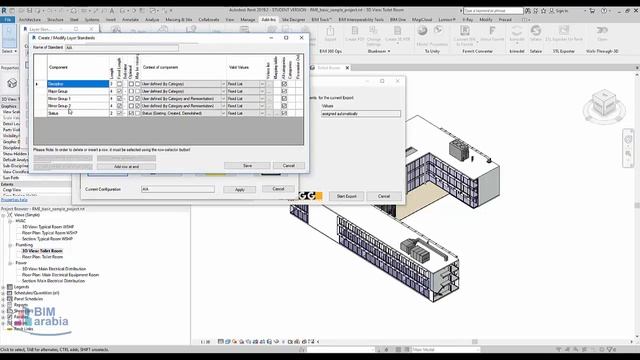640x360 pixels.
Task: Click the Start Export button
Action: (x=347, y=196)
